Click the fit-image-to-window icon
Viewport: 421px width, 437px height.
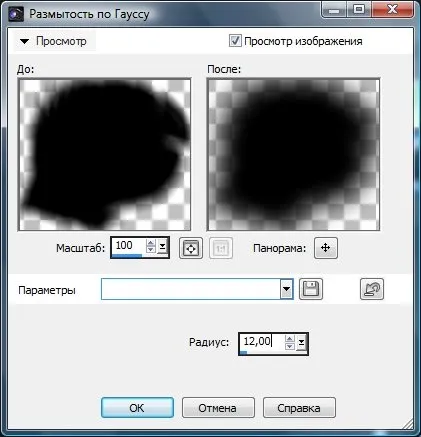[x=191, y=248]
